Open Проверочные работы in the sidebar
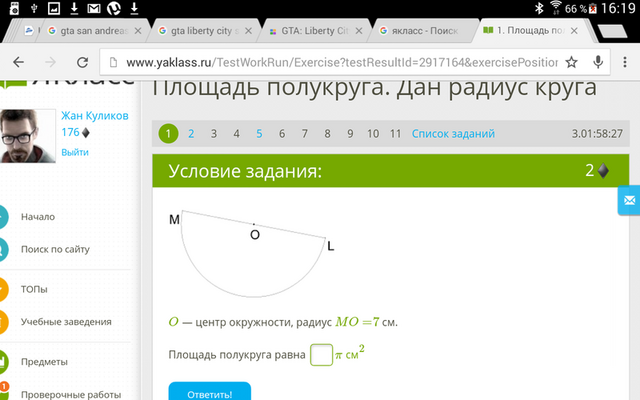The image size is (640, 400). 71,395
